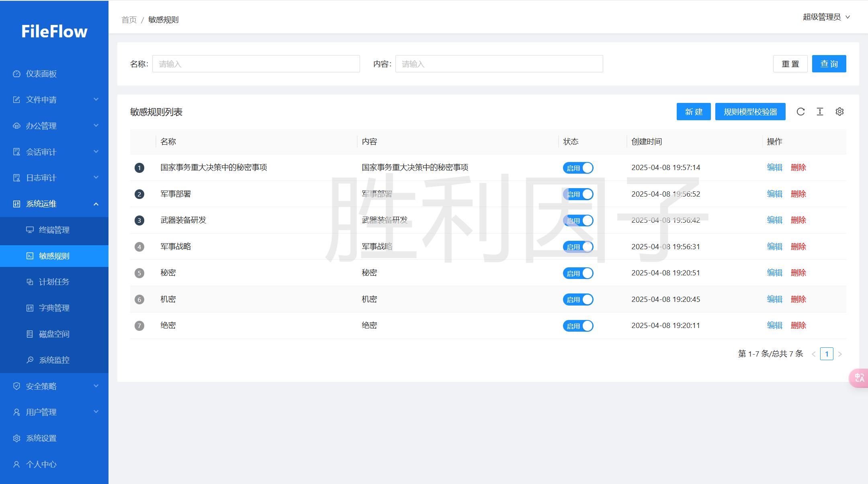
Task: Click the 首页 breadcrumb link
Action: pyautogui.click(x=129, y=20)
